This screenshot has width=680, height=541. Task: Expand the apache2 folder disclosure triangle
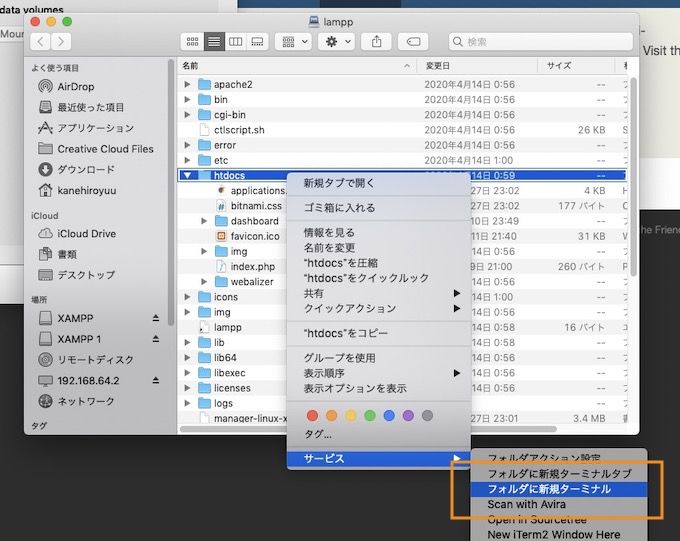[x=187, y=85]
